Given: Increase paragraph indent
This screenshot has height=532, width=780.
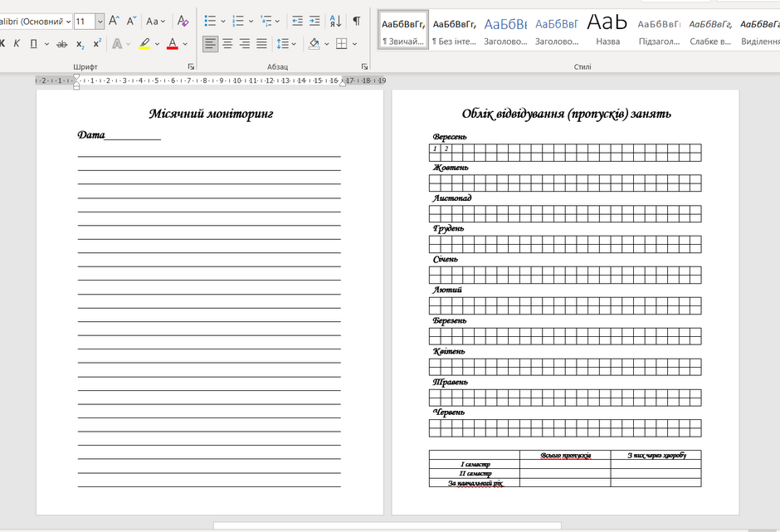Looking at the screenshot, I should coord(314,21).
